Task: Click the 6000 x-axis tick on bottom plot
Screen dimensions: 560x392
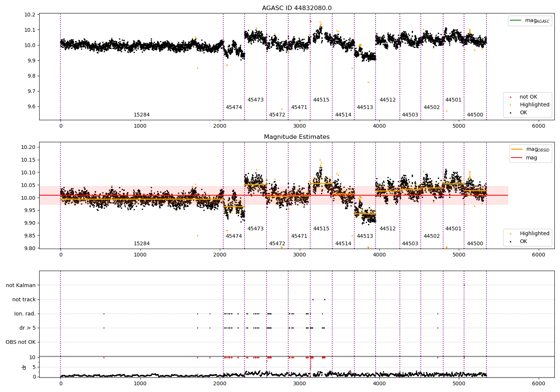Action: tap(538, 383)
